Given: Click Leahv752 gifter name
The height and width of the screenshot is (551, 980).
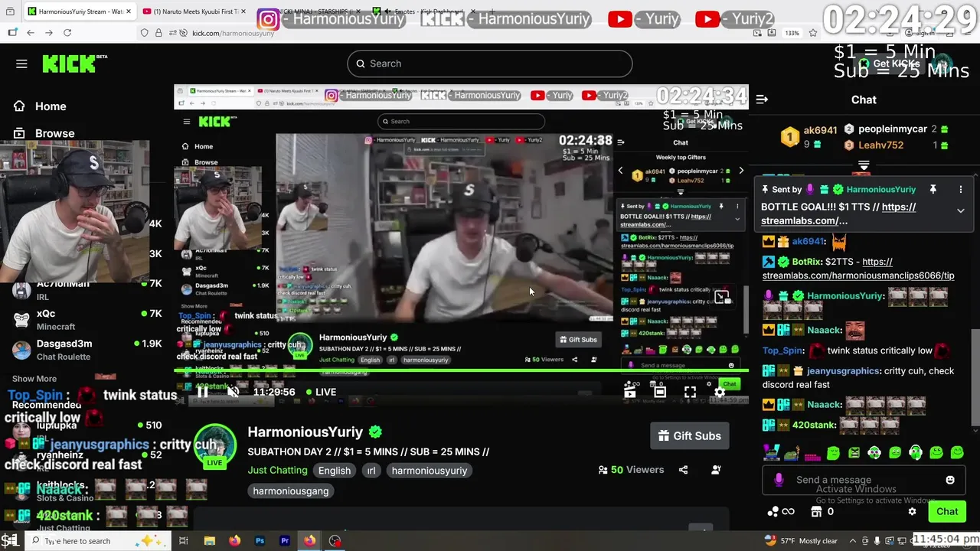Looking at the screenshot, I should (880, 145).
